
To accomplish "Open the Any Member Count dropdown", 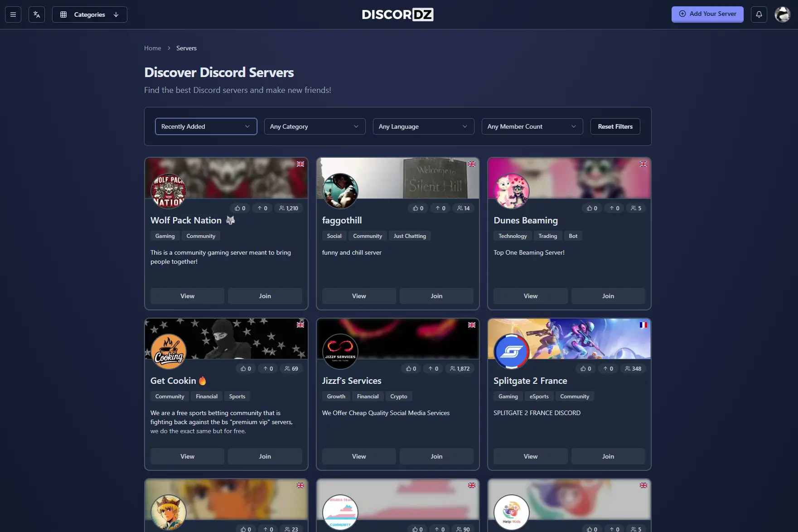I will (x=532, y=126).
